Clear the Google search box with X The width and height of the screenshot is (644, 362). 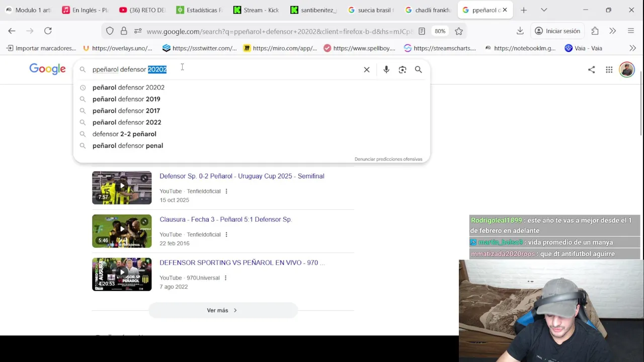[367, 70]
